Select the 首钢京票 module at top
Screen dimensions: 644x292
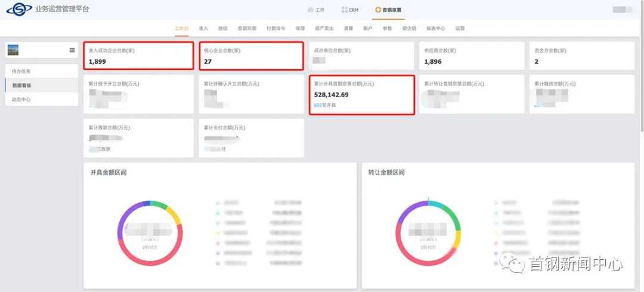[x=388, y=10]
